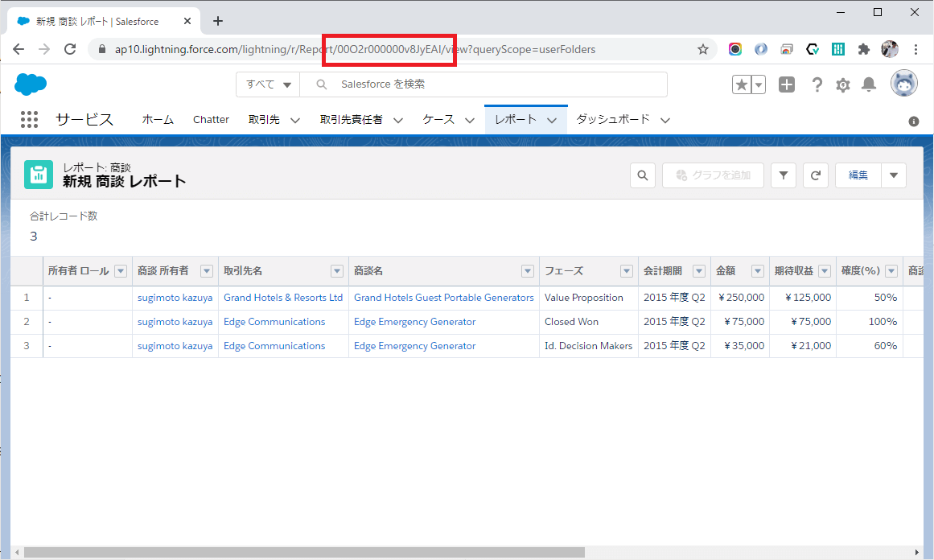The width and height of the screenshot is (934, 560).
Task: Expand the favorites list dropdown arrow
Action: [x=759, y=84]
